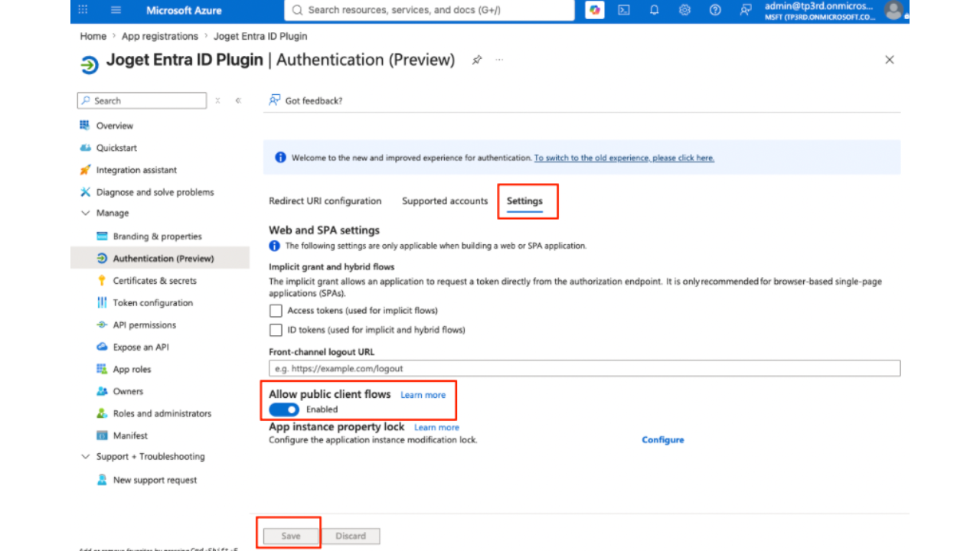The image size is (980, 551).
Task: Check ID tokens for implicit and hybrid flows
Action: tap(276, 330)
